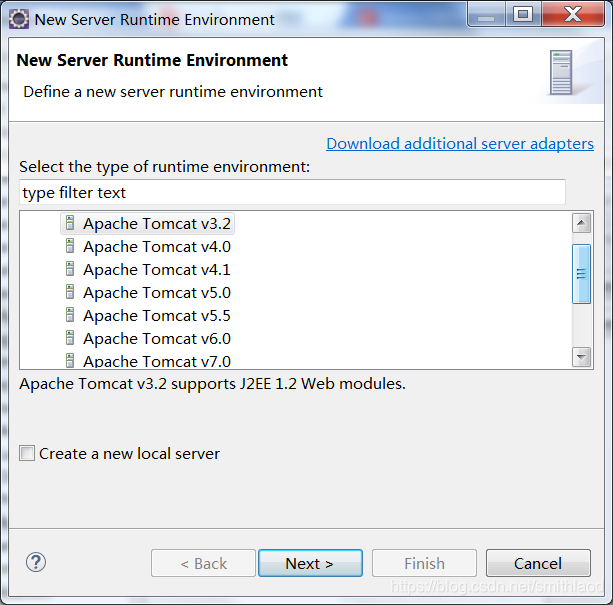Click the runtime list scrollbar thumb
Viewport: 613px width, 605px height.
click(x=581, y=274)
